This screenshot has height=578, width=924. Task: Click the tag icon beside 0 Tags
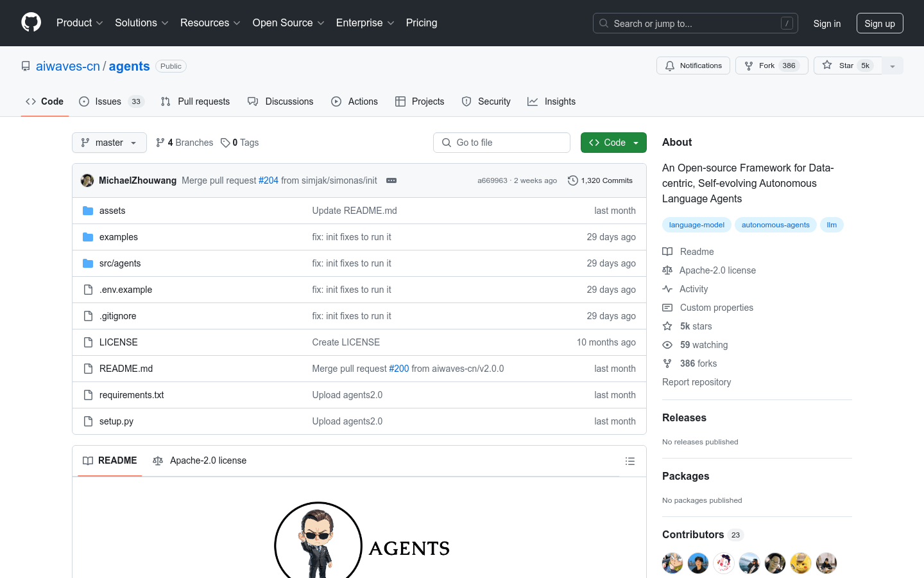click(225, 143)
